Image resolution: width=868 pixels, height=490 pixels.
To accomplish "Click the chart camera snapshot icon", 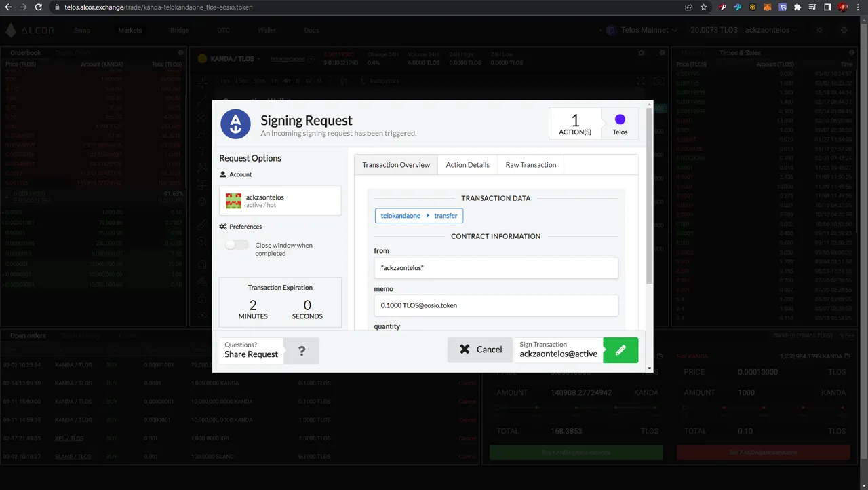I will tap(658, 81).
